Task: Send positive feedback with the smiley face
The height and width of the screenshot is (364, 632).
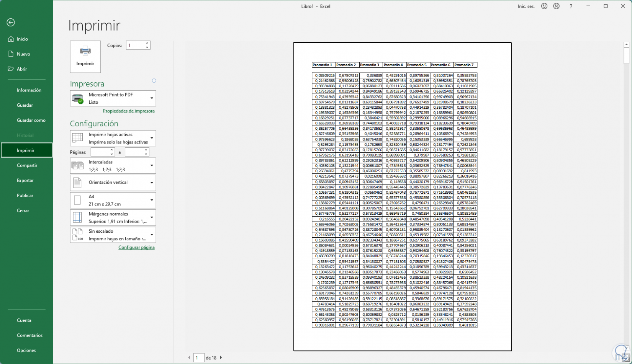Action: point(544,6)
